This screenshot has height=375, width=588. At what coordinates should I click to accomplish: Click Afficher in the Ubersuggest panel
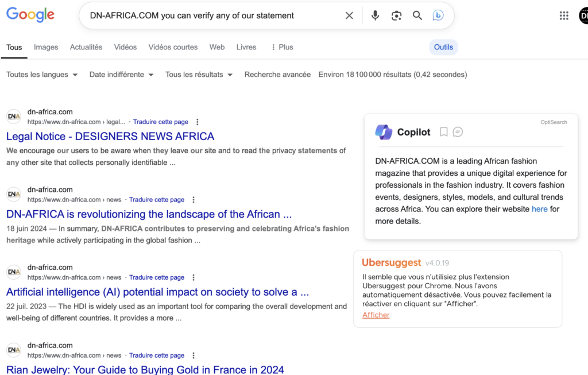(x=376, y=315)
